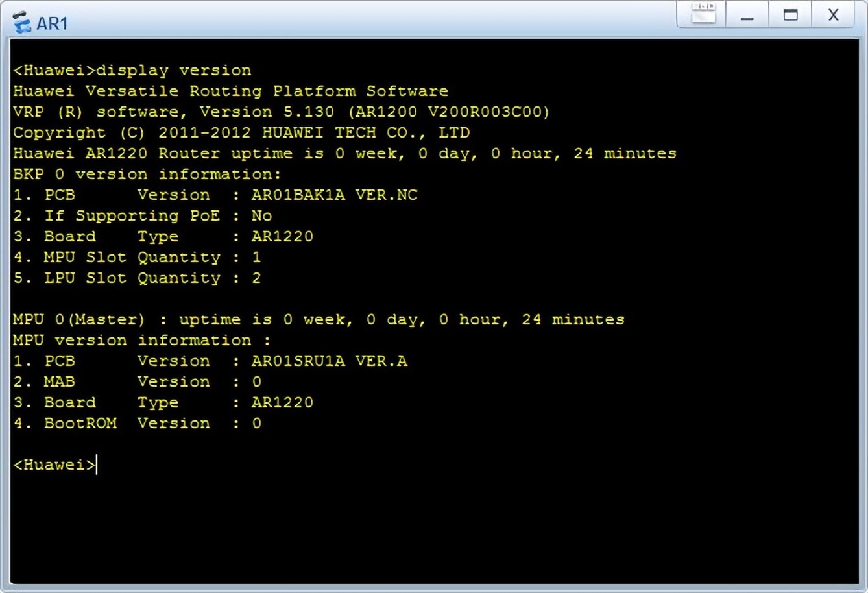868x593 pixels.
Task: Click 'Huawei Versatile Routing Platform Software' line
Action: click(230, 91)
